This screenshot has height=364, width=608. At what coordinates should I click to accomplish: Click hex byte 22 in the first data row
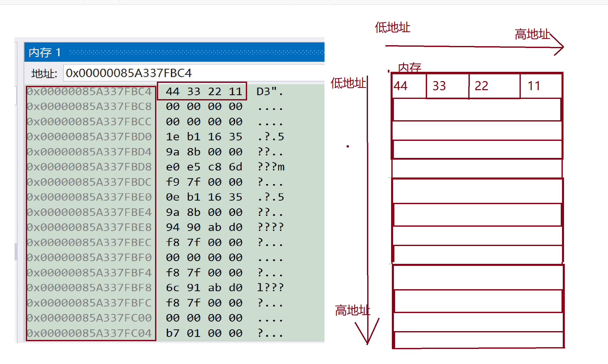[x=214, y=92]
